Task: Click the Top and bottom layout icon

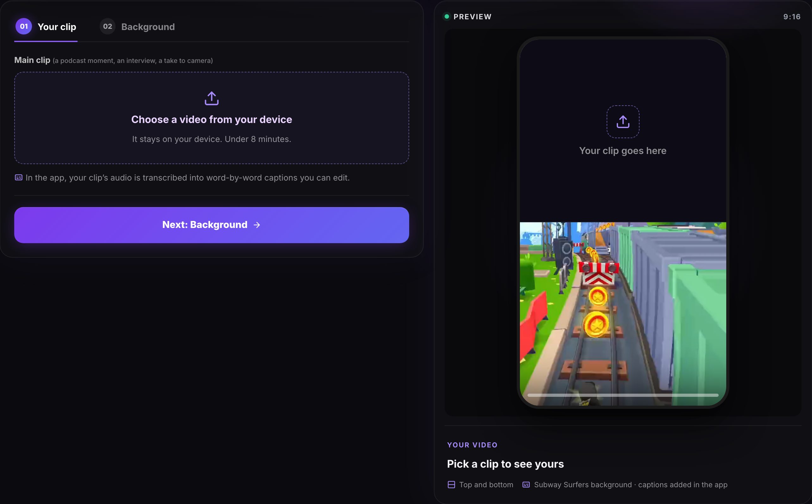Action: tap(451, 485)
